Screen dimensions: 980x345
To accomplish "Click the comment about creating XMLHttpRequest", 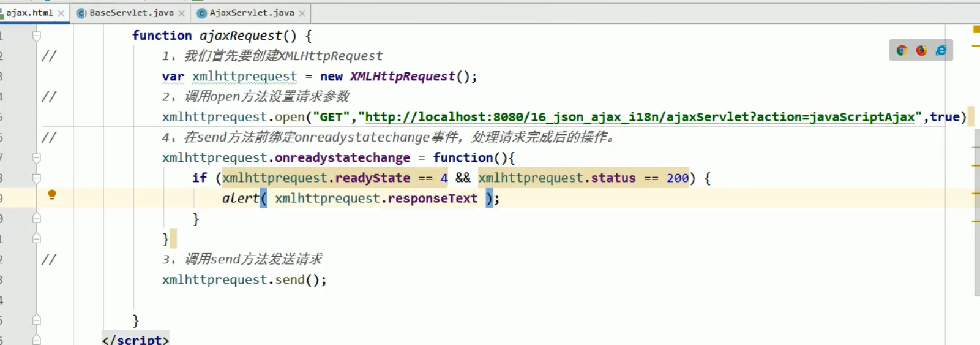I will (272, 56).
